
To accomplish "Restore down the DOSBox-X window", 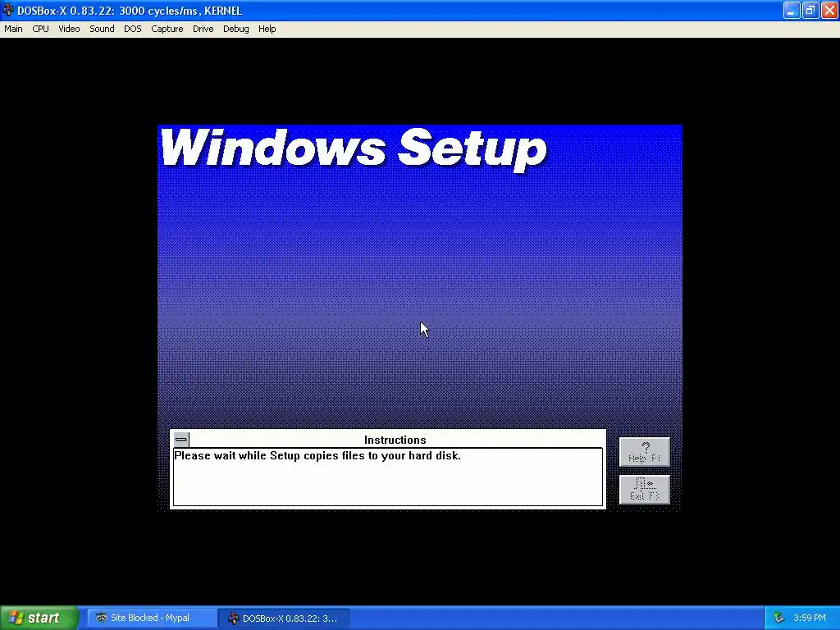I will coord(810,10).
